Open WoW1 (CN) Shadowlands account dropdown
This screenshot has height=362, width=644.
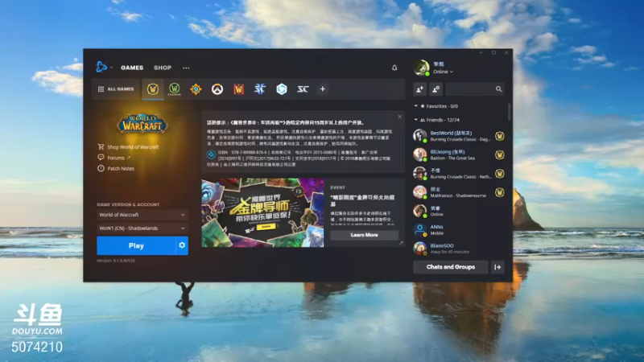[142, 228]
